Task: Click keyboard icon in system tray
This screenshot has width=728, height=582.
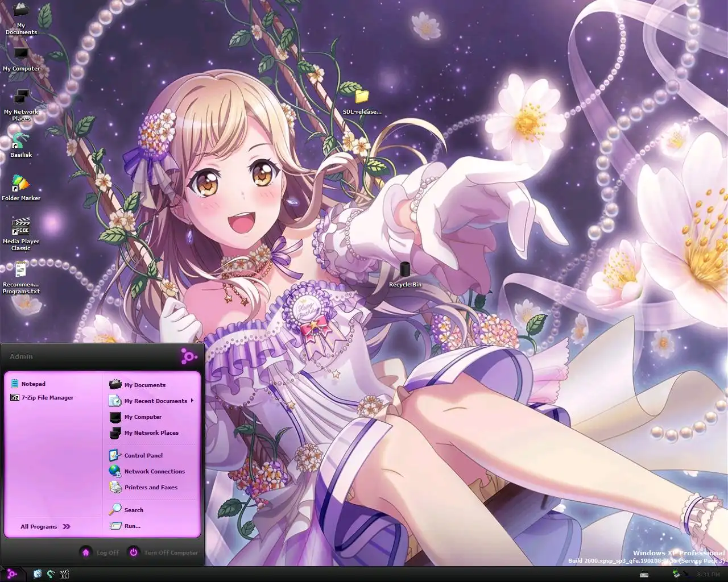Action: click(644, 575)
